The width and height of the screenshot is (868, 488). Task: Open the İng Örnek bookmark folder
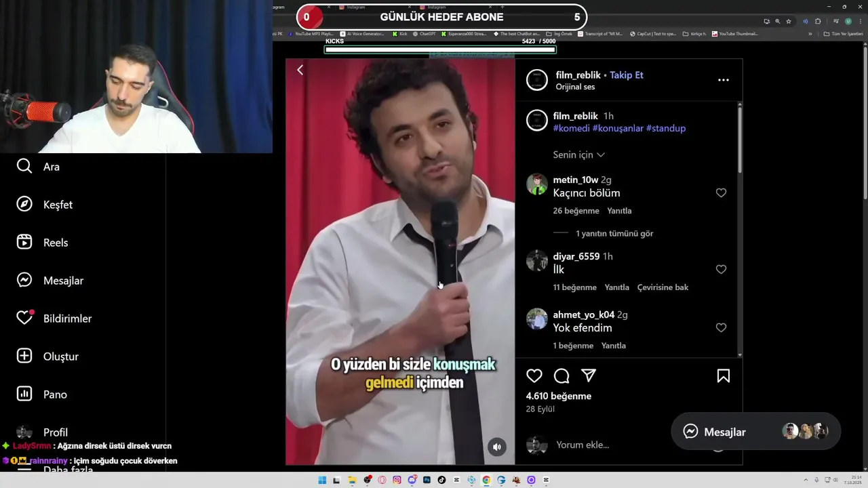[559, 33]
